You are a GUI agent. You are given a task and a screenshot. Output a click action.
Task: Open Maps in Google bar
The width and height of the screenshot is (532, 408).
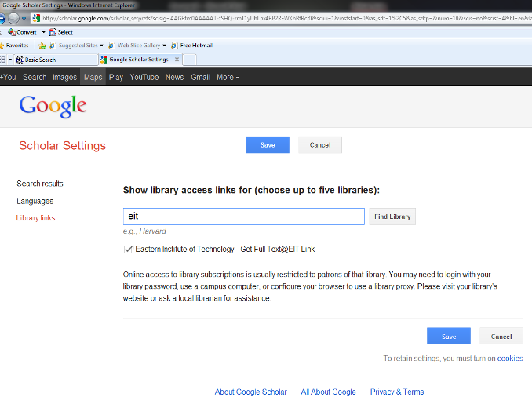(93, 78)
